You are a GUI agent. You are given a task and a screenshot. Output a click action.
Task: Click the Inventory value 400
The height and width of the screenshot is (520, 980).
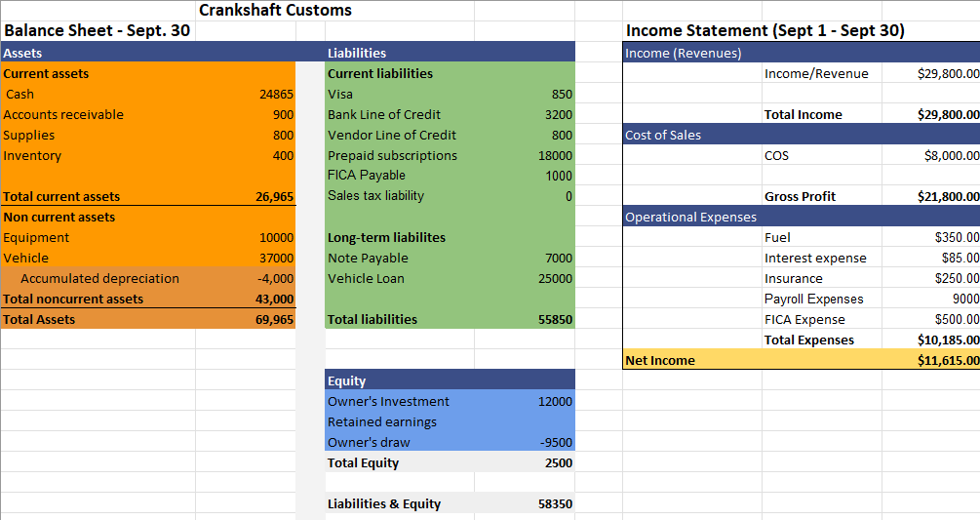(283, 156)
